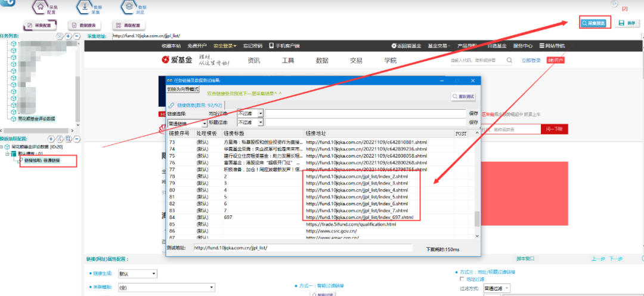Click the 标题过滤 text input field
The image size is (644, 296).
[x=366, y=122]
